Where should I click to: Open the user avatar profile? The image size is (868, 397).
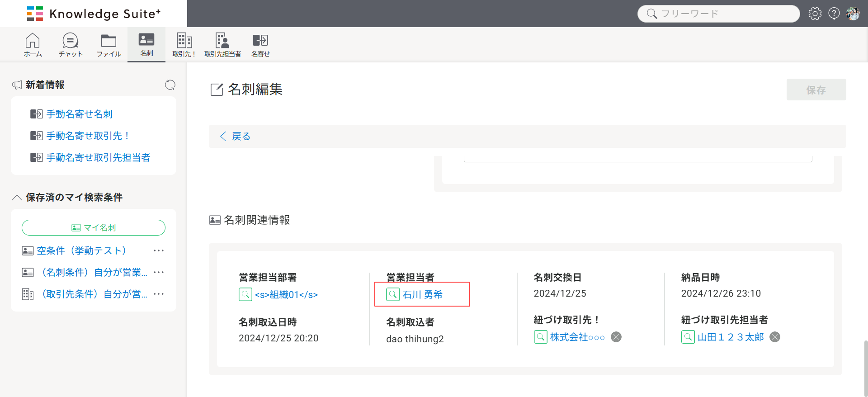pyautogui.click(x=853, y=14)
